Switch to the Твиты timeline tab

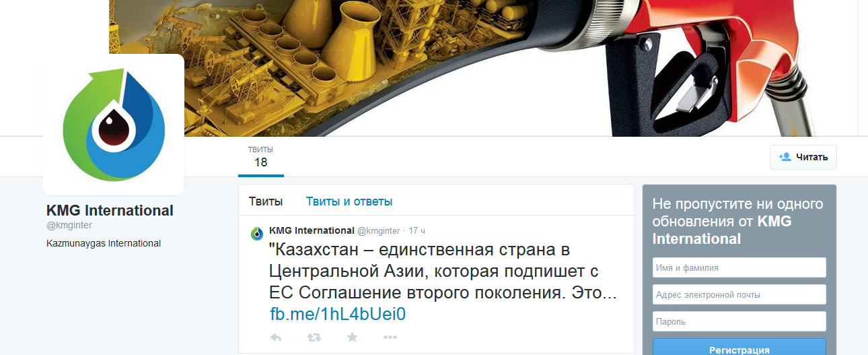[266, 201]
